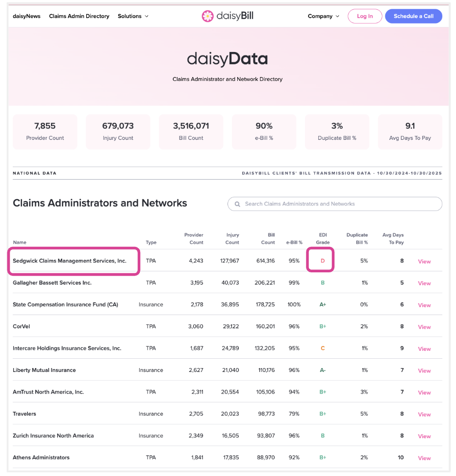This screenshot has width=456, height=476.
Task: Click the Travelers row View link
Action: (x=424, y=414)
